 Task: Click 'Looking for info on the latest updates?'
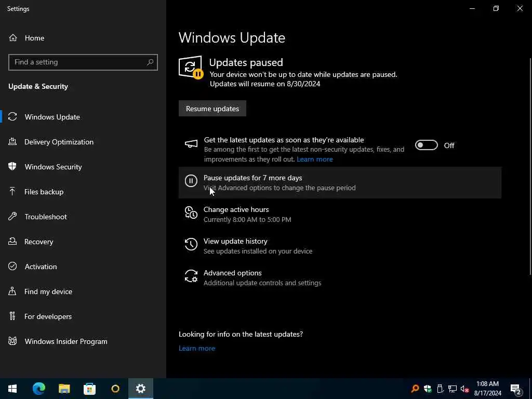(x=241, y=334)
